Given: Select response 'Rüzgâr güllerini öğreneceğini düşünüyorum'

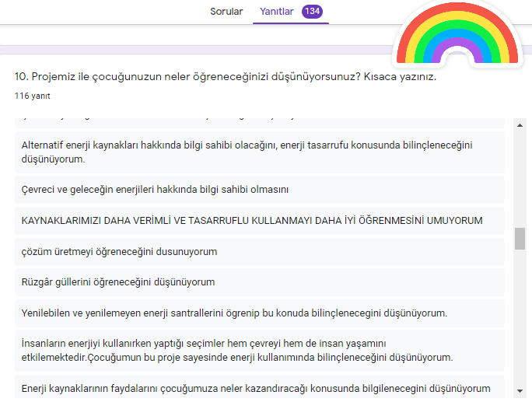Looking at the screenshot, I should [x=260, y=282].
